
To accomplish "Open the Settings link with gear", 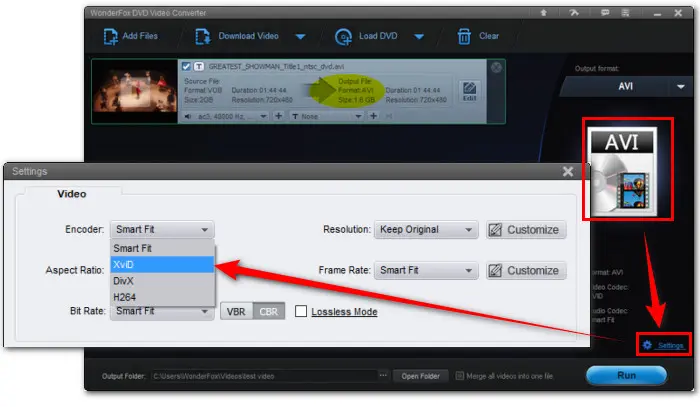I will 663,345.
